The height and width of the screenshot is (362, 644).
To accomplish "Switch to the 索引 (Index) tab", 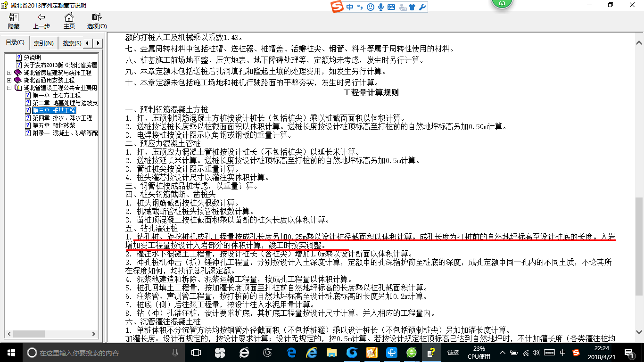I will click(44, 43).
